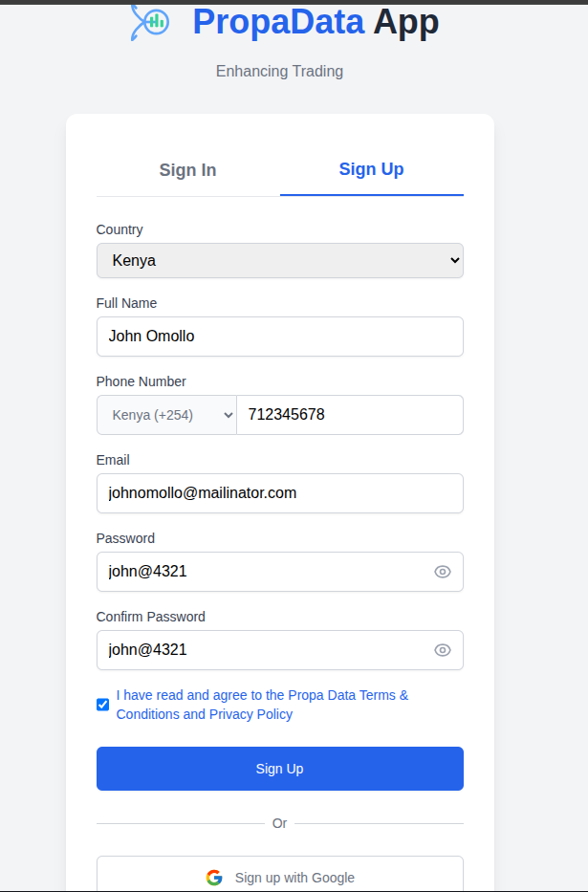Focus the phone number field 712345678
Screen dimensions: 588x892
click(x=349, y=415)
